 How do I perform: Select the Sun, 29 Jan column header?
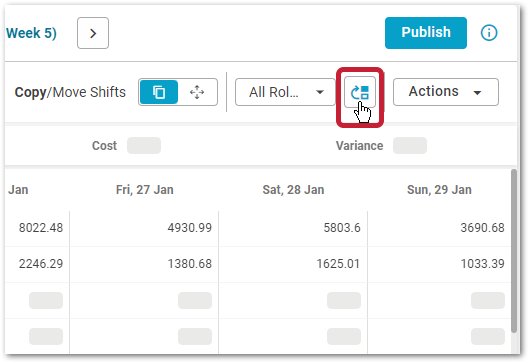439,190
